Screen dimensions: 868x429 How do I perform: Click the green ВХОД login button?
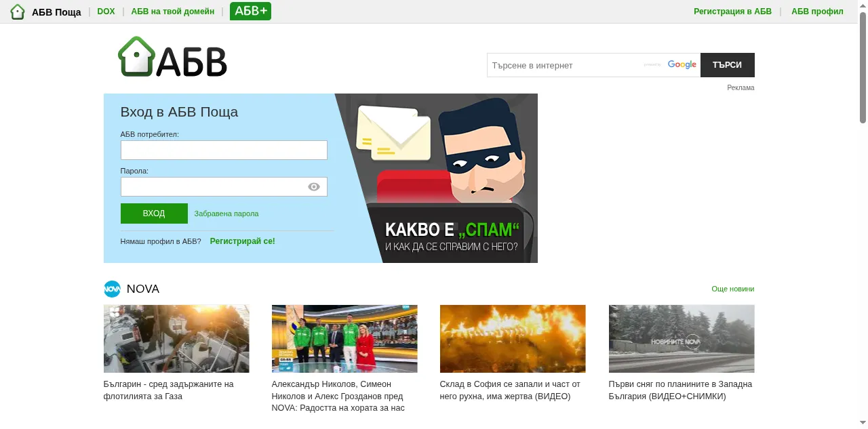(154, 213)
